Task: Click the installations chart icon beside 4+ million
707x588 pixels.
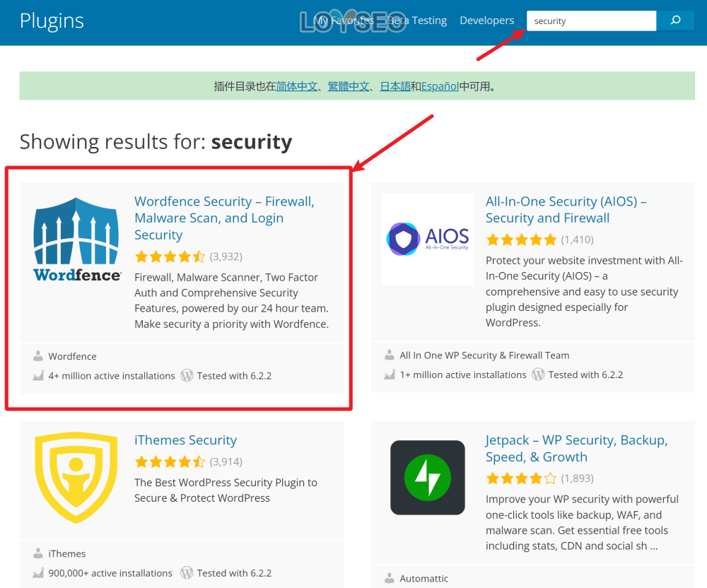Action: coord(38,376)
